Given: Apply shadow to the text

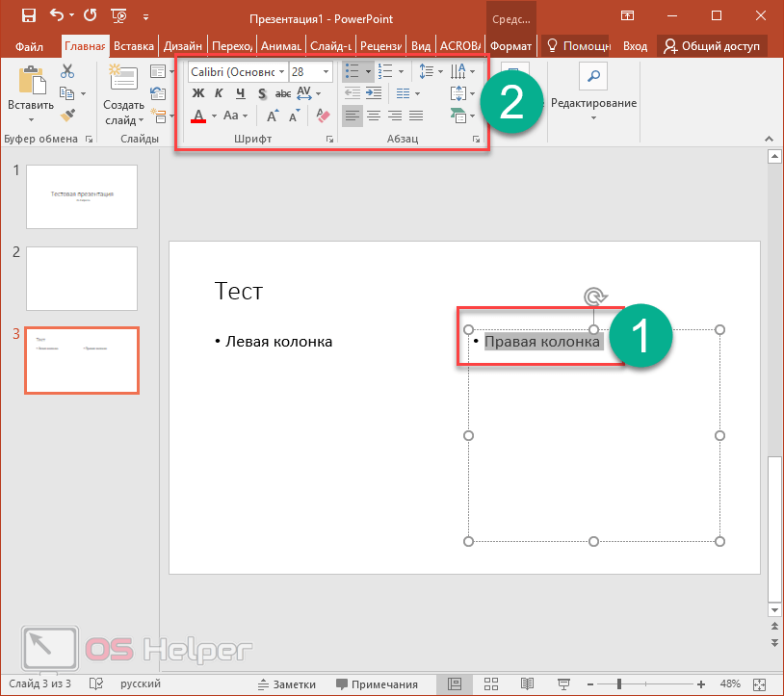Looking at the screenshot, I should click(262, 93).
